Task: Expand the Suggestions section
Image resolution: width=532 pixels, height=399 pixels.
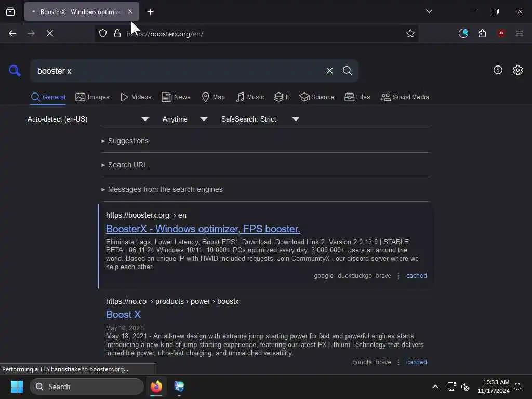Action: coord(125,141)
